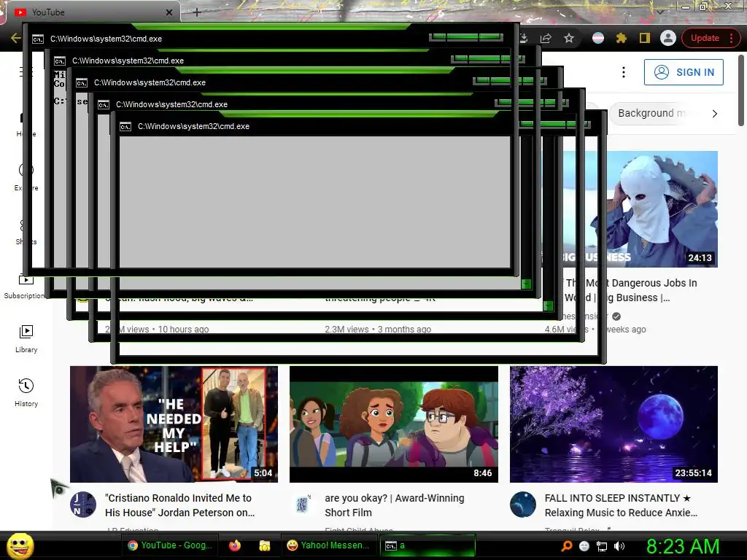Close the YouTube browser tab
747x560 pixels.
pos(169,12)
